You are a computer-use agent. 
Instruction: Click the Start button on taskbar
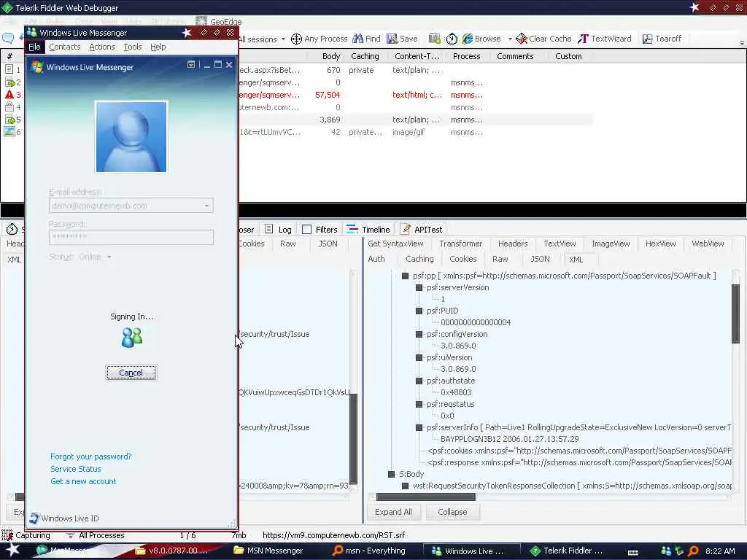point(12,551)
